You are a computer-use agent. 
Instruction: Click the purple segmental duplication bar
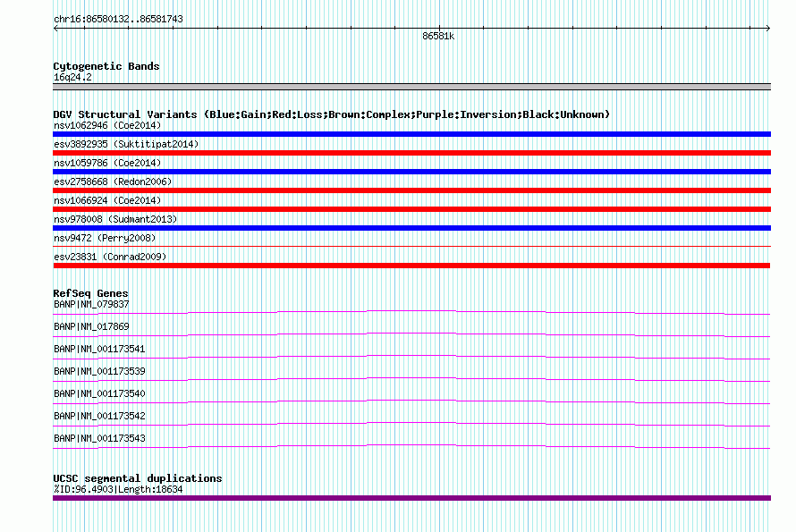pos(411,499)
